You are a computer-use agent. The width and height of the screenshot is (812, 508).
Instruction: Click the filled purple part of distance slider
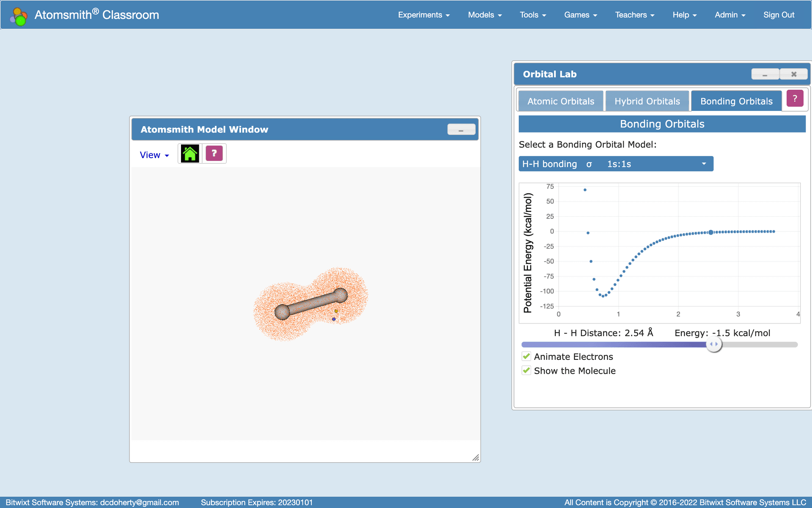pos(614,345)
